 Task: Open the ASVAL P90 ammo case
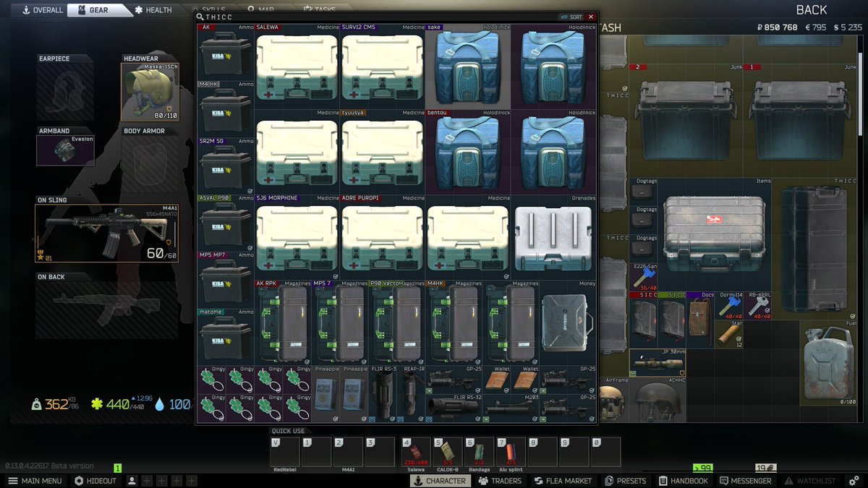(x=226, y=223)
